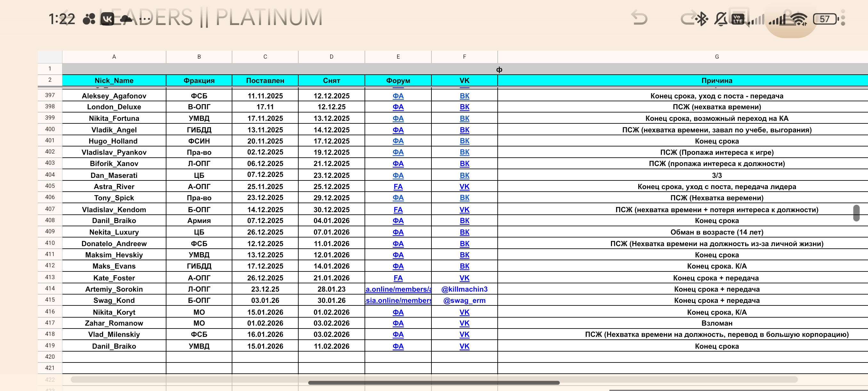Tap the muted bell status icon
The width and height of the screenshot is (868, 391).
(720, 19)
